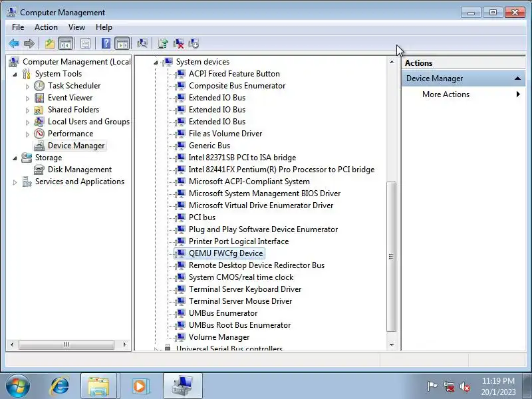Image resolution: width=532 pixels, height=399 pixels.
Task: Select UMBus Root Bus Enumerator device
Action: click(239, 325)
